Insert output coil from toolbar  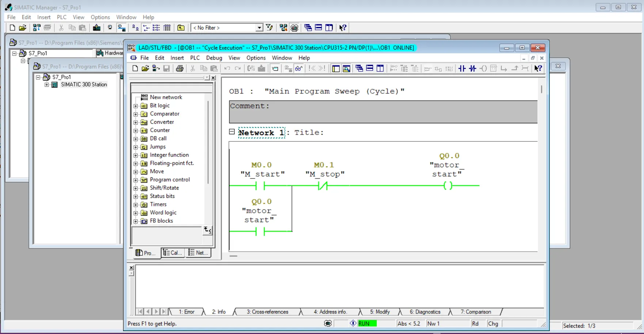click(x=483, y=68)
